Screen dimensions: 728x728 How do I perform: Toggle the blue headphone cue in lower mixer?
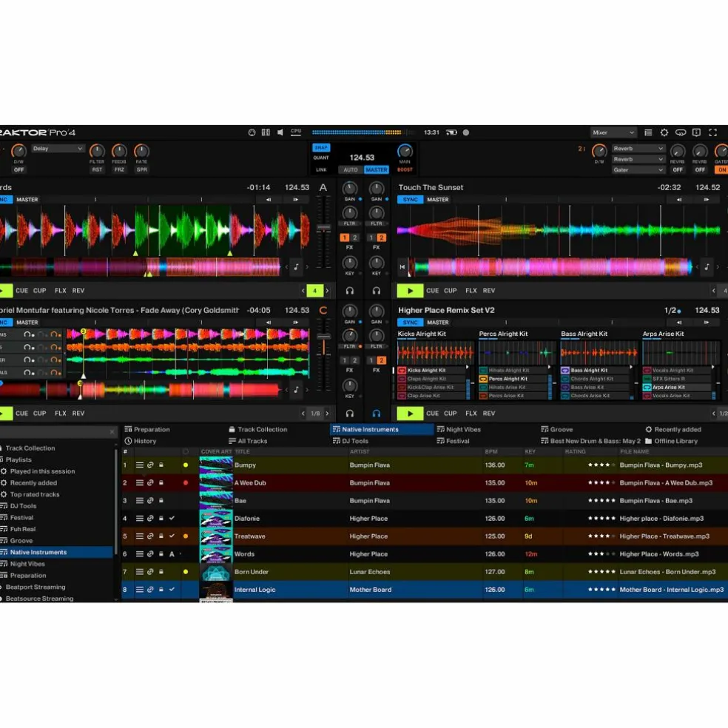coord(377,414)
